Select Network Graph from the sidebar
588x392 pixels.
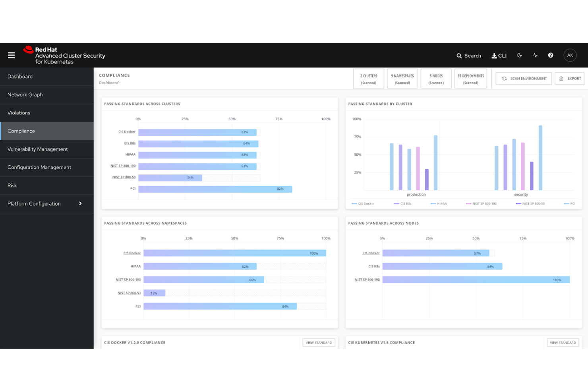point(25,95)
